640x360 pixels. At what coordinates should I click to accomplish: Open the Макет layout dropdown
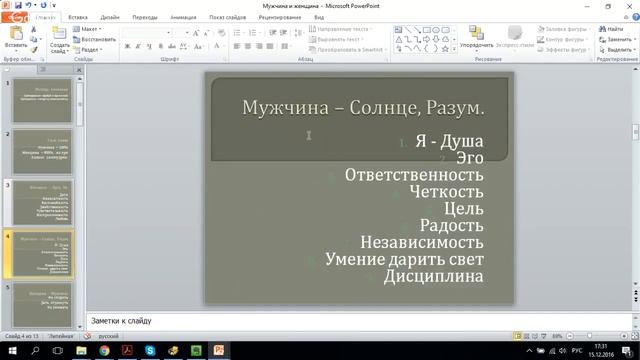[x=87, y=29]
